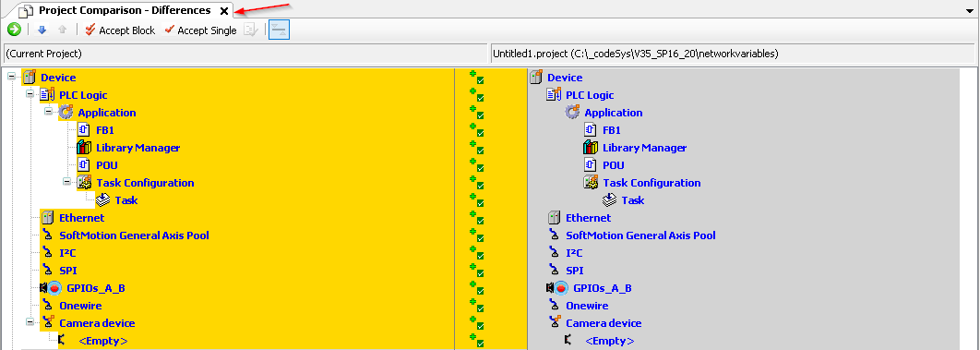The width and height of the screenshot is (980, 350).
Task: Toggle the checkbox in the FB1 row
Action: (480, 132)
